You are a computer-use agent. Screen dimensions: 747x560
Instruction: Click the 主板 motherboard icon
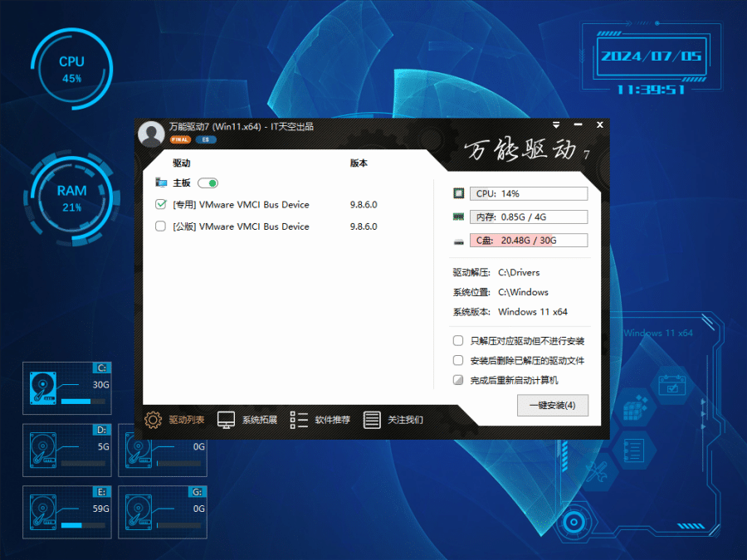click(x=161, y=183)
